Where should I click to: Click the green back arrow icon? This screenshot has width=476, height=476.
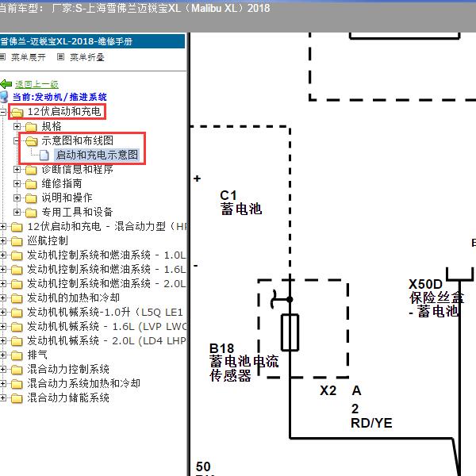6,84
